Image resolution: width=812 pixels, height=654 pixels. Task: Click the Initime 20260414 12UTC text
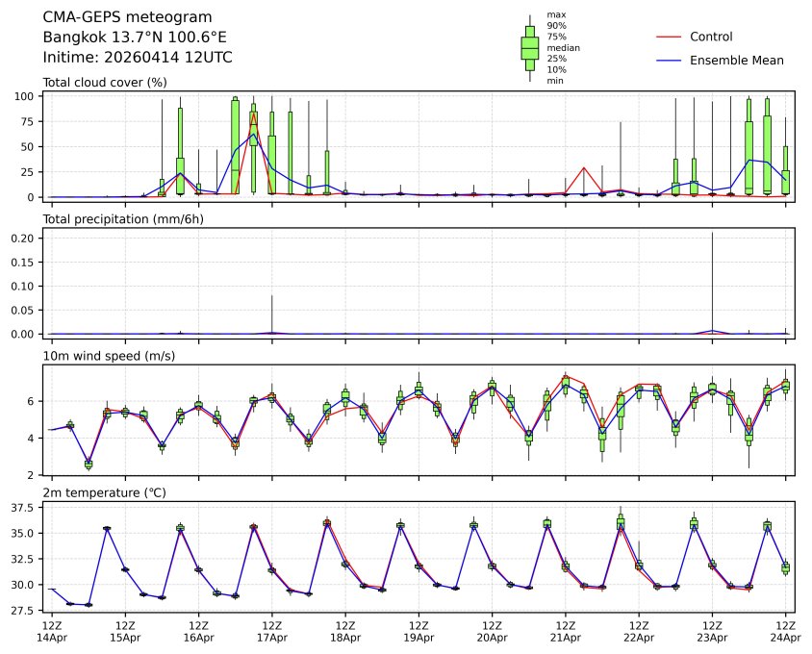click(138, 58)
